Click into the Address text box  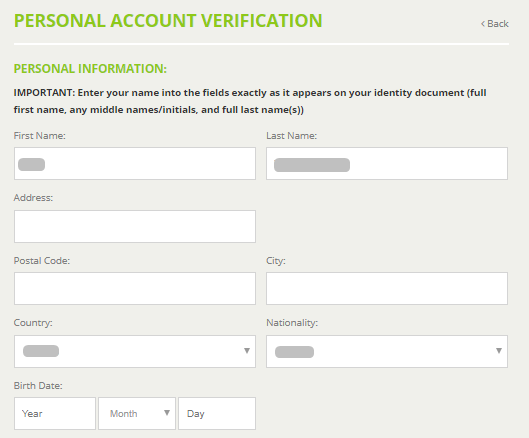point(135,226)
